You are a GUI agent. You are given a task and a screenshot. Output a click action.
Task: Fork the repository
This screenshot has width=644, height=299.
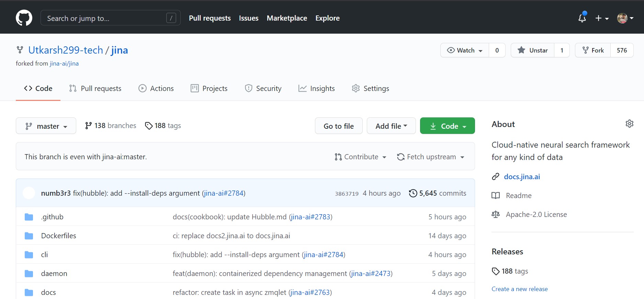coord(593,50)
